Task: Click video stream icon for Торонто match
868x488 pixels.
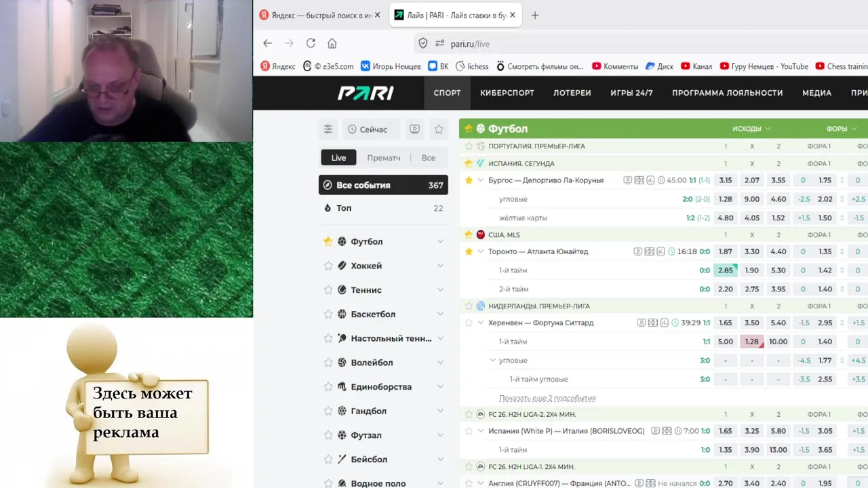Action: coord(638,251)
